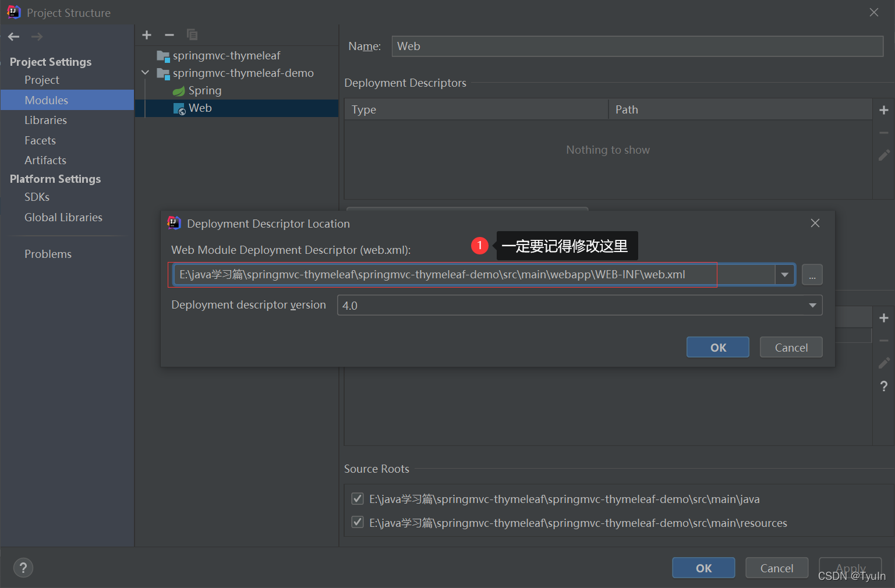Go forward with the right arrow icon
The height and width of the screenshot is (588, 895).
pyautogui.click(x=37, y=37)
